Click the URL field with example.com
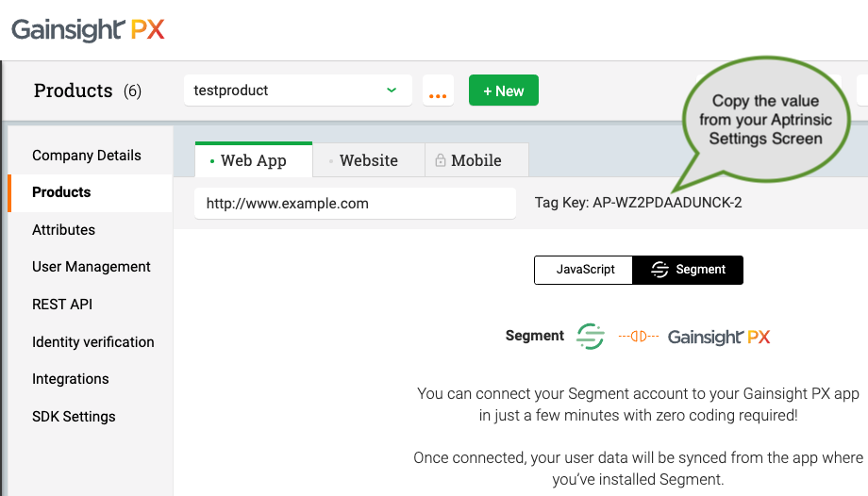868x496 pixels. click(355, 203)
